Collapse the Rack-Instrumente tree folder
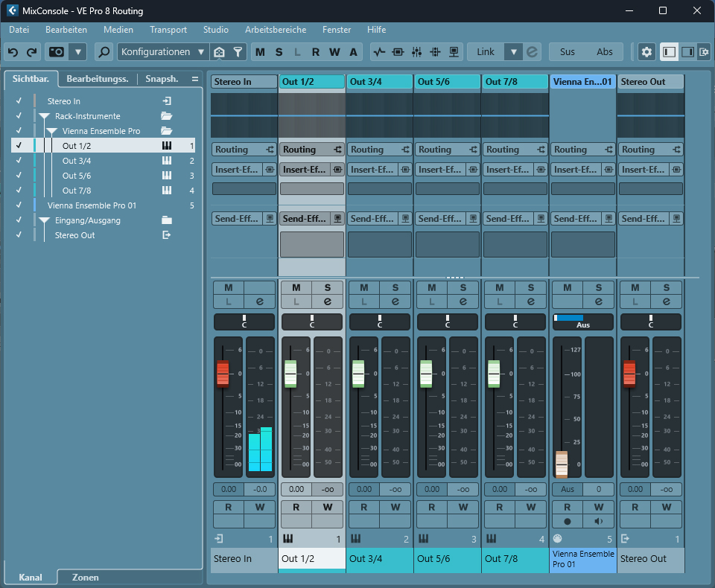 pos(44,116)
